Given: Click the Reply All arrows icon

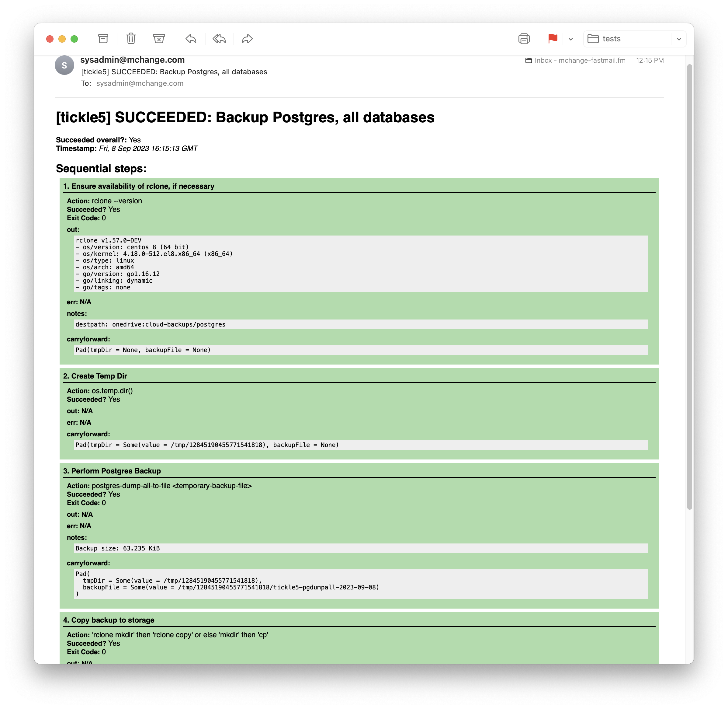Looking at the screenshot, I should point(219,39).
